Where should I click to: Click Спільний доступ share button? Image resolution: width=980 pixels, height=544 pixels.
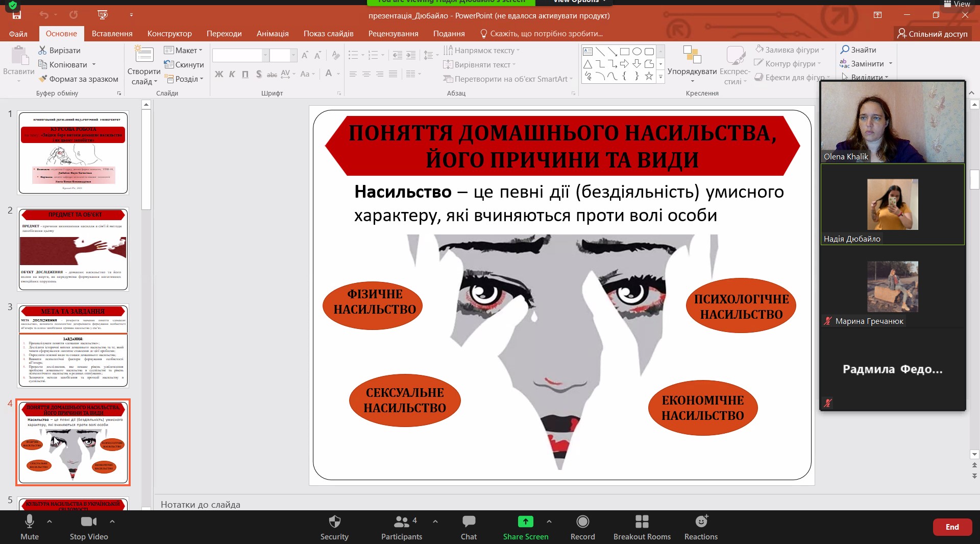coord(932,34)
